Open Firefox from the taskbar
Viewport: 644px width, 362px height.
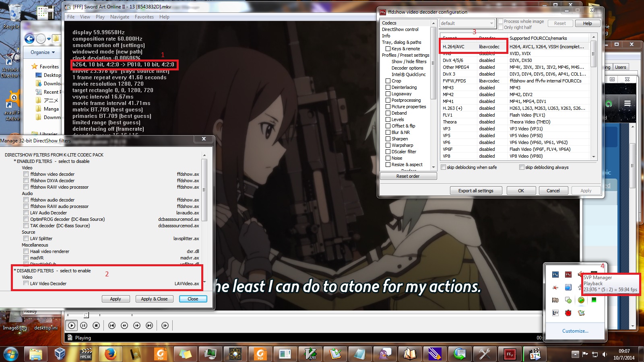click(110, 354)
